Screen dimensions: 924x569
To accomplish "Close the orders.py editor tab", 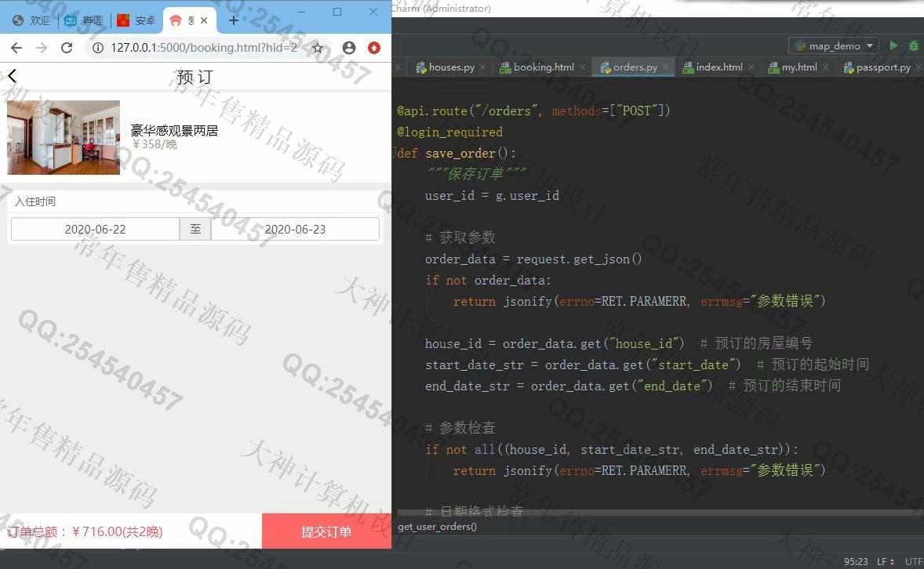I will [x=666, y=67].
